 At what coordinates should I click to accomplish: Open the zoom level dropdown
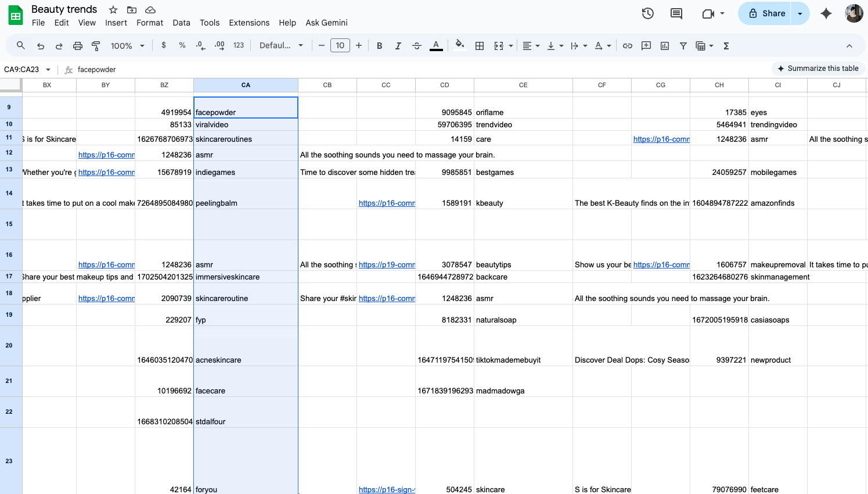(x=127, y=45)
